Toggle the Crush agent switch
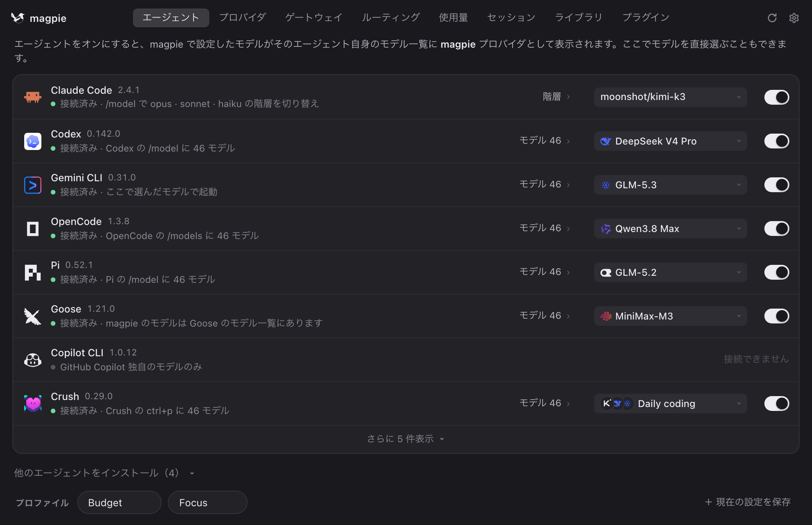Image resolution: width=812 pixels, height=525 pixels. (x=776, y=404)
